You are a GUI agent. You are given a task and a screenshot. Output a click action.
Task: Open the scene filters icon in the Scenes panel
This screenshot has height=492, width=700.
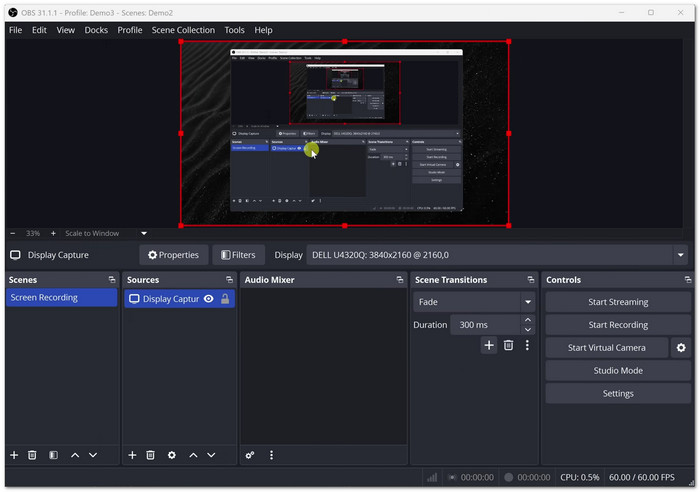click(x=54, y=455)
